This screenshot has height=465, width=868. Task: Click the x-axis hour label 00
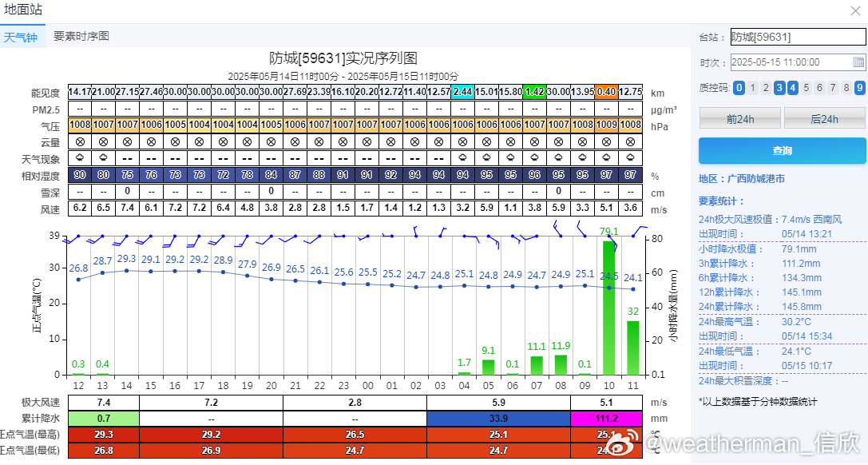tap(367, 386)
